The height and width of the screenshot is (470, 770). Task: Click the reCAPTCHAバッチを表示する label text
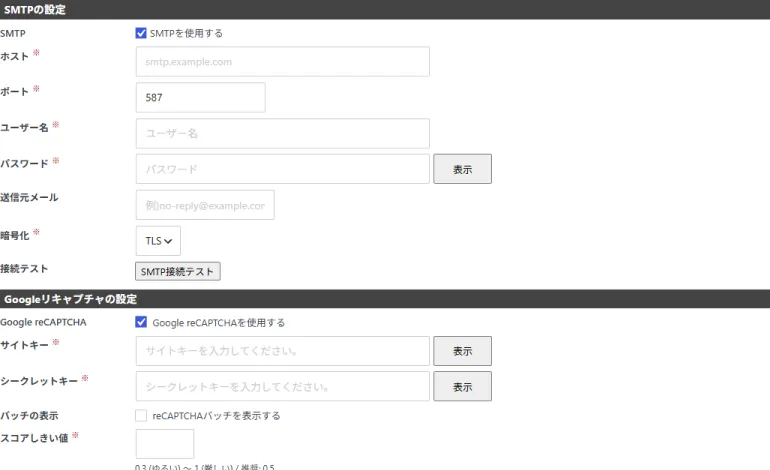pos(216,415)
